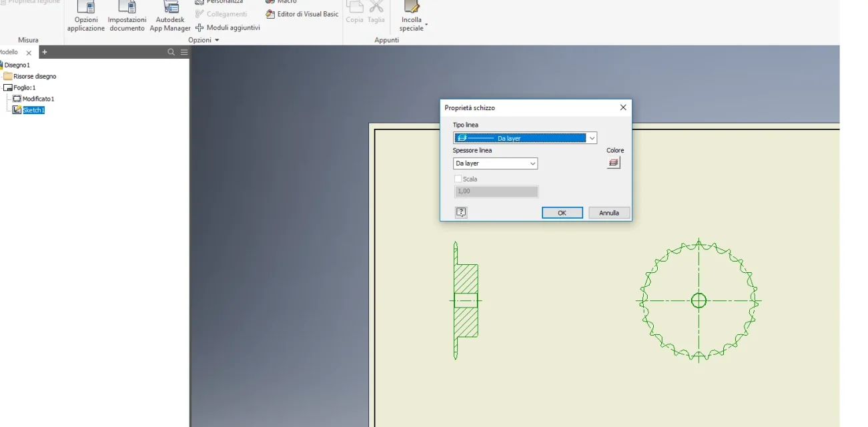Open Editor di Visual Basic
The width and height of the screenshot is (868, 427).
point(302,14)
